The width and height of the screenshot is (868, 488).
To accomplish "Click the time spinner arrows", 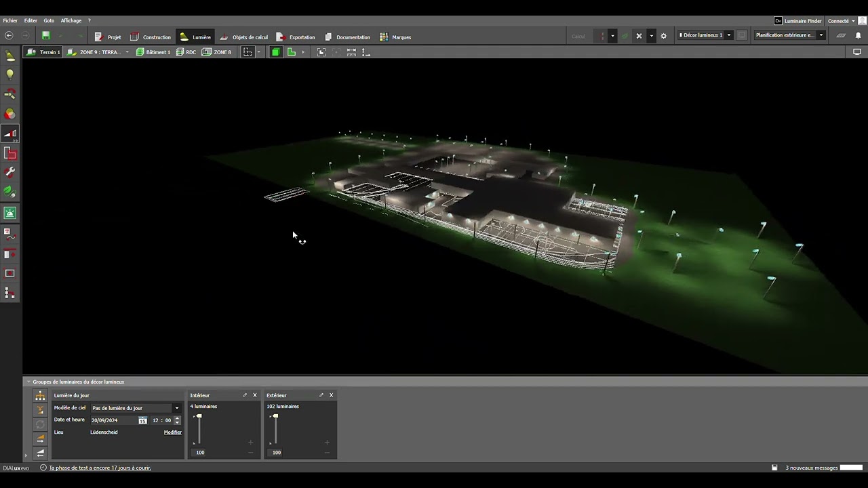I will coord(178,420).
